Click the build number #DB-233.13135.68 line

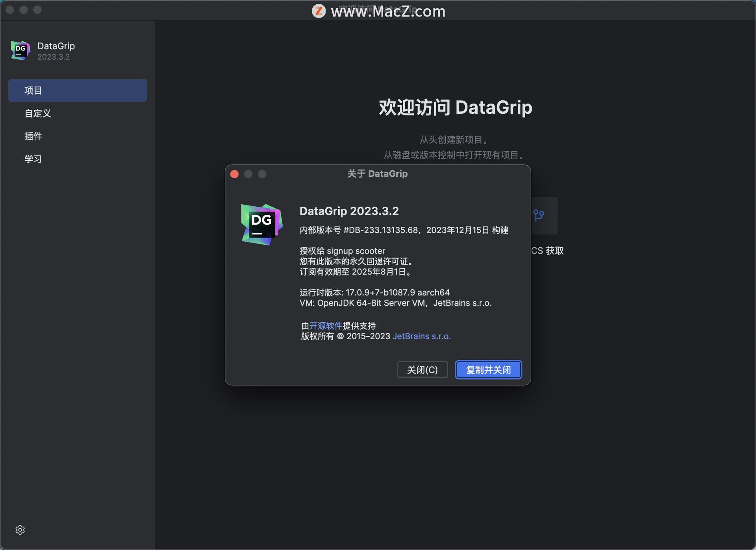pyautogui.click(x=404, y=230)
